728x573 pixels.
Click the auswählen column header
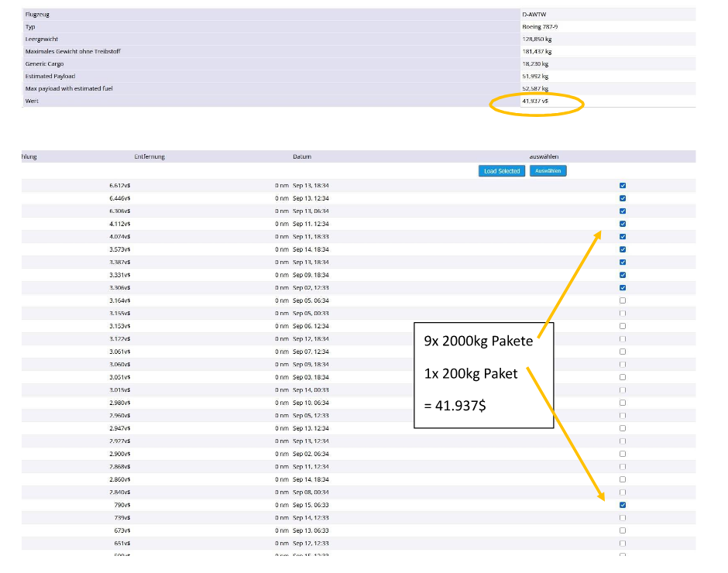point(544,156)
